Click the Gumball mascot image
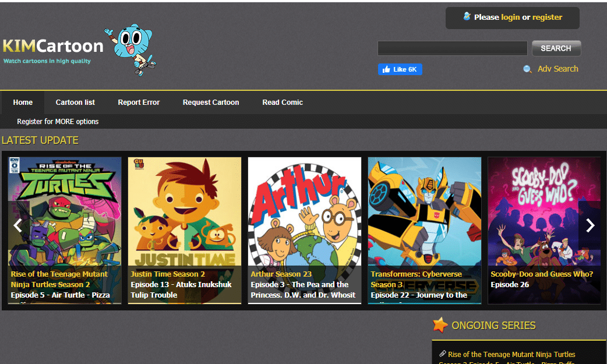 coord(130,50)
